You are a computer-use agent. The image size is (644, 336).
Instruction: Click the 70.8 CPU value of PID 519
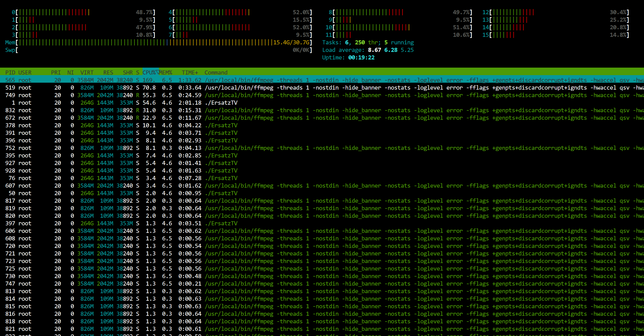click(149, 88)
